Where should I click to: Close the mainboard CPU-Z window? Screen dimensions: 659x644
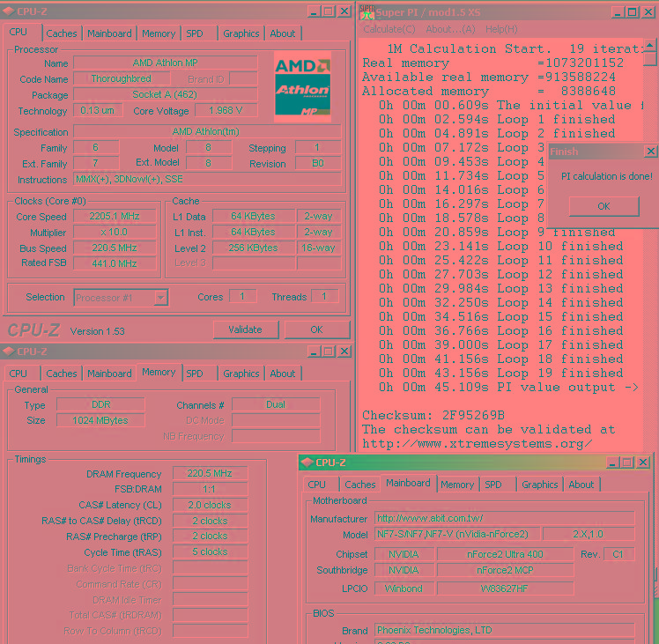(643, 463)
